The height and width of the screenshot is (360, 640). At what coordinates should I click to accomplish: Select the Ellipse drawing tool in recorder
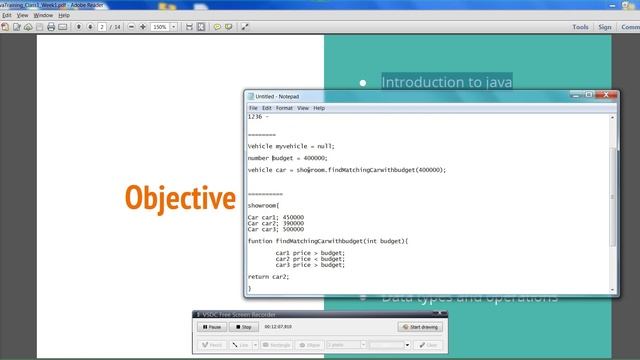point(309,345)
